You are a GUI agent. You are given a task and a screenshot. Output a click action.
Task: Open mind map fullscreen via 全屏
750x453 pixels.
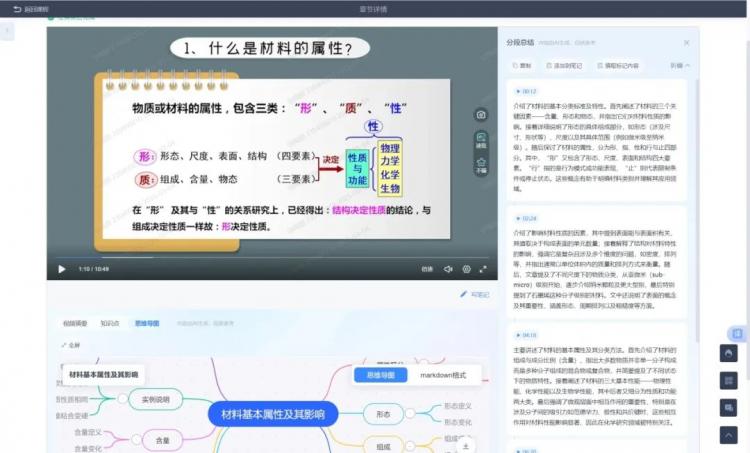[x=71, y=345]
